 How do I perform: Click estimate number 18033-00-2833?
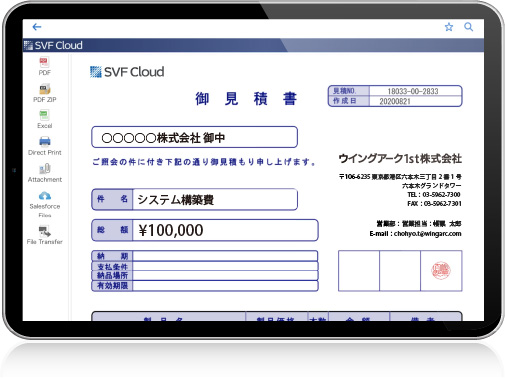point(413,91)
